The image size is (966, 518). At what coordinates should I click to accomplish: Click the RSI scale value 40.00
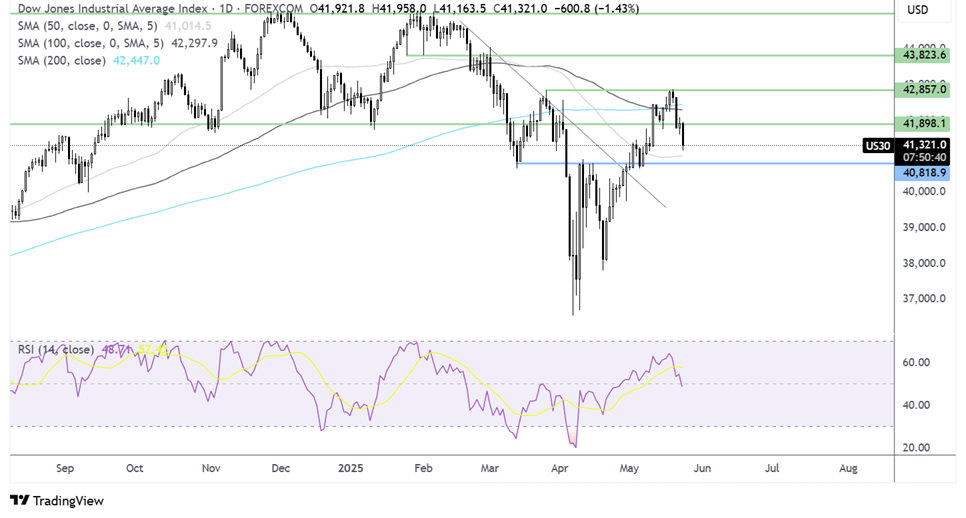tap(916, 405)
